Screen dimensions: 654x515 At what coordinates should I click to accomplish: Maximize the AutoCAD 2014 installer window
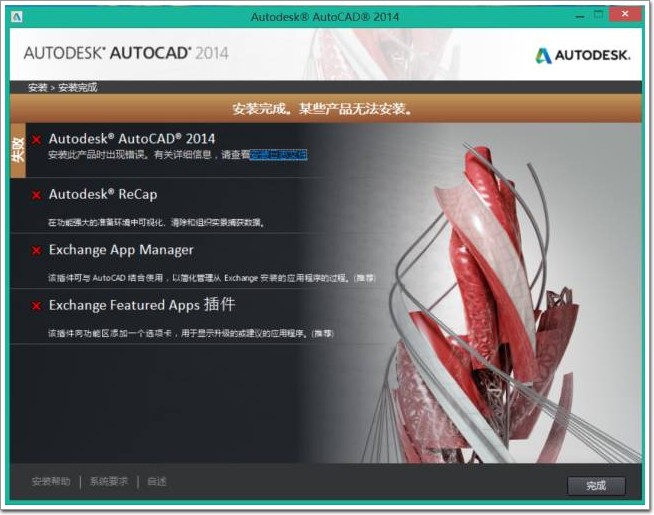click(x=598, y=15)
